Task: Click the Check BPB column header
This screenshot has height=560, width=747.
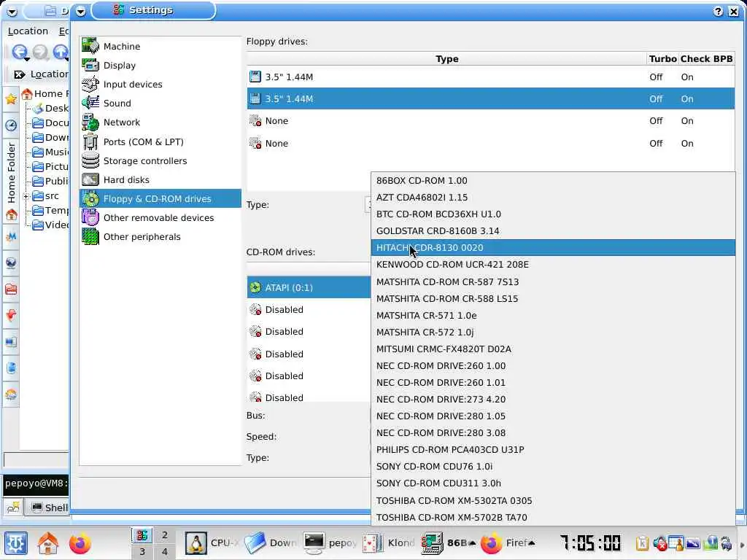Action: click(706, 58)
